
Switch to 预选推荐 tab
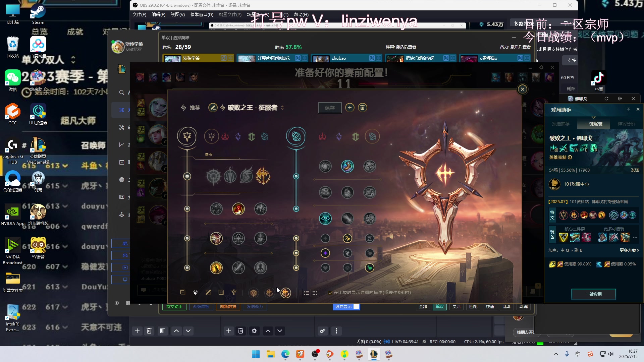[561, 124]
